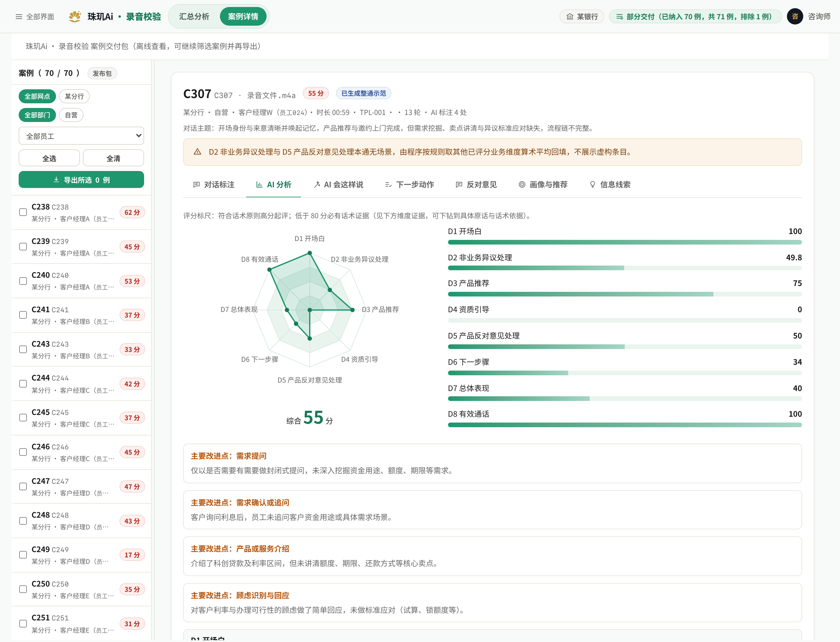Open the 主要改进点：产品或服务介绍 card
This screenshot has height=642, width=840.
coord(492,556)
